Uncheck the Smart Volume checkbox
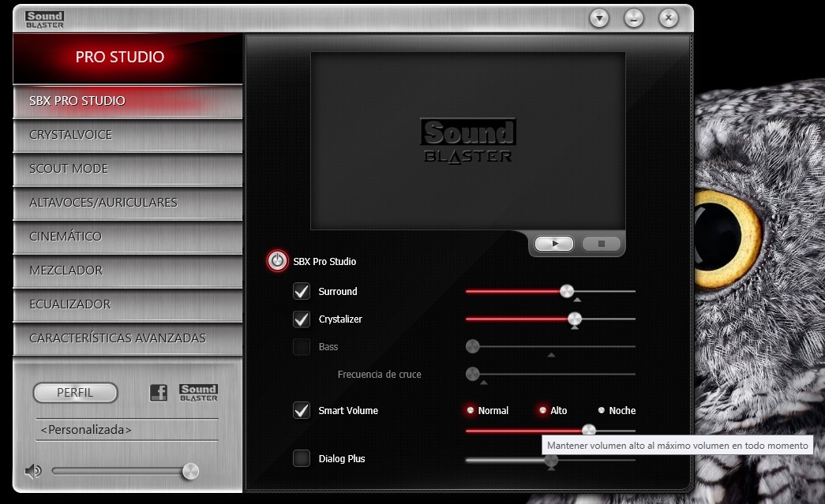 [x=302, y=410]
